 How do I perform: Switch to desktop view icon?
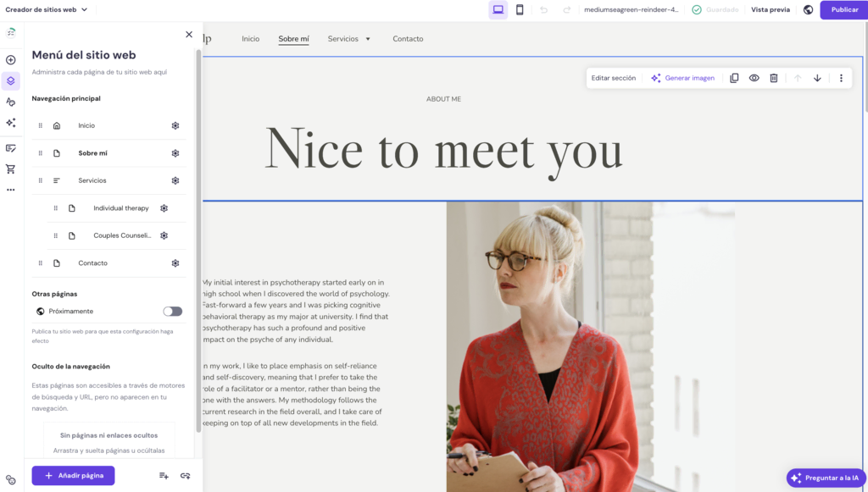(x=498, y=10)
